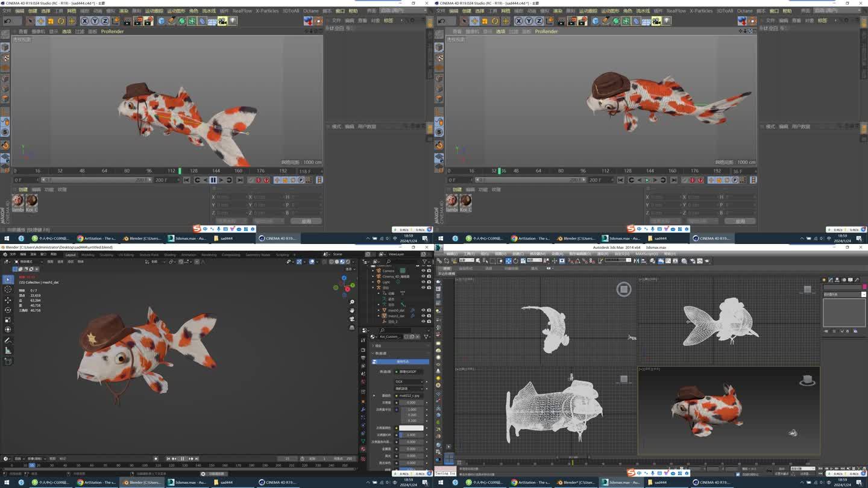Click IOR 1.400 slider in Blender material

tap(411, 435)
